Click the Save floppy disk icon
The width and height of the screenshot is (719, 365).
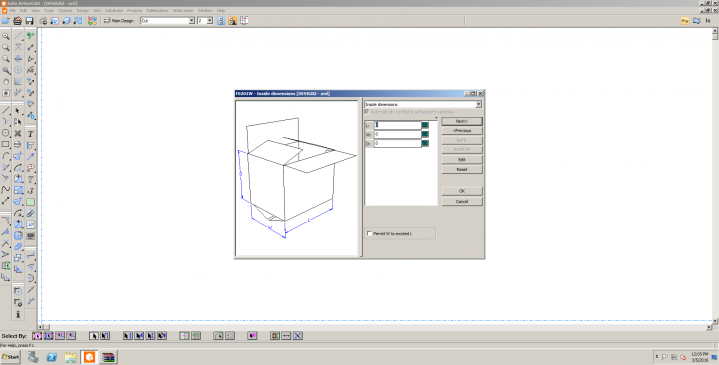29,21
